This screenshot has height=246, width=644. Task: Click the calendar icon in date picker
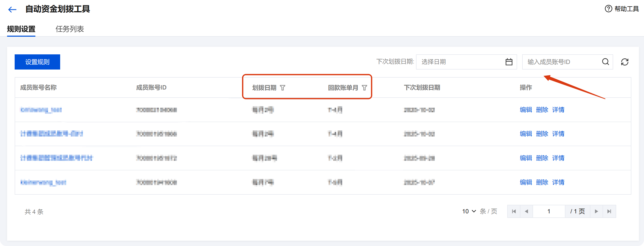tap(509, 62)
